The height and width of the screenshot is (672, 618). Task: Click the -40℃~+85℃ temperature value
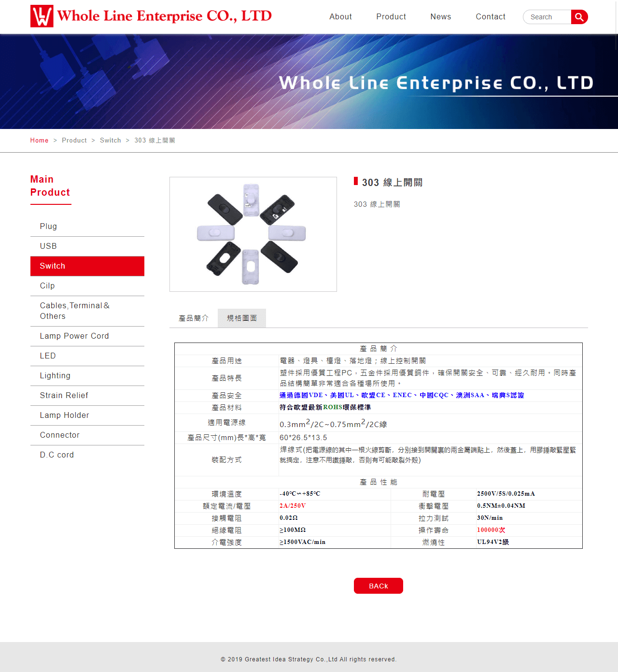click(x=300, y=494)
